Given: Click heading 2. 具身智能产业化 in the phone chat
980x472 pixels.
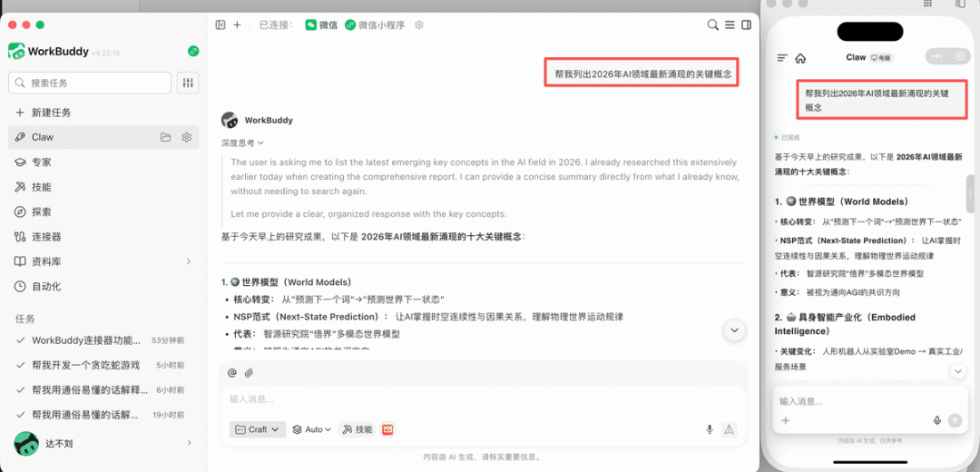Looking at the screenshot, I should (845, 324).
